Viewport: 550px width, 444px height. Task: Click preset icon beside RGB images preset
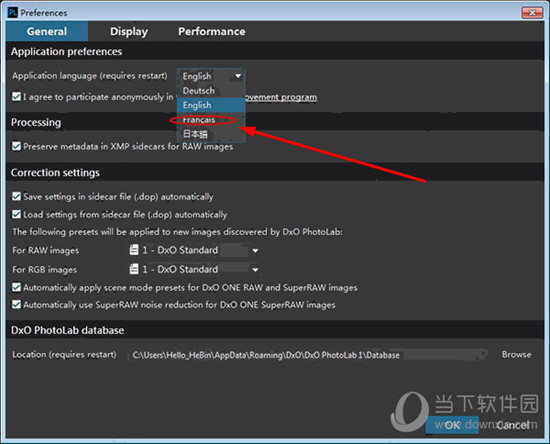(x=134, y=269)
